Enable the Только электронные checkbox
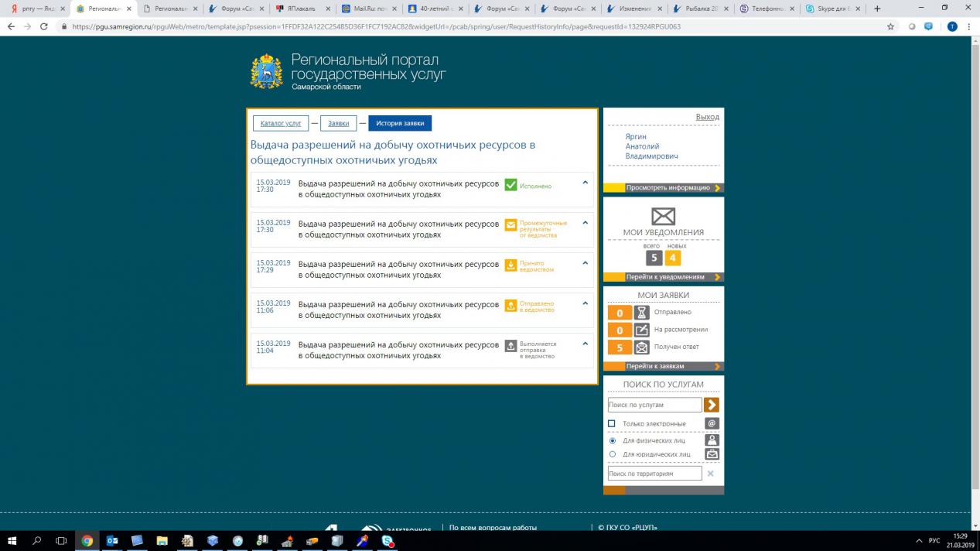Viewport: 980px width, 551px height. [x=612, y=423]
